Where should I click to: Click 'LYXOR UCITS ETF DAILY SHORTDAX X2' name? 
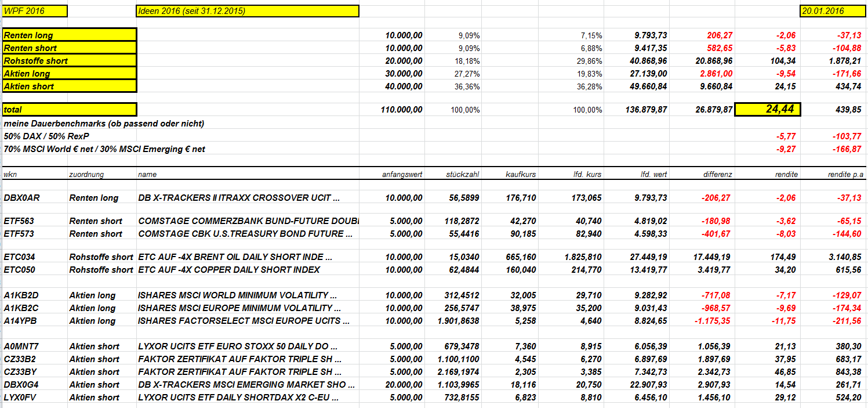click(x=238, y=397)
